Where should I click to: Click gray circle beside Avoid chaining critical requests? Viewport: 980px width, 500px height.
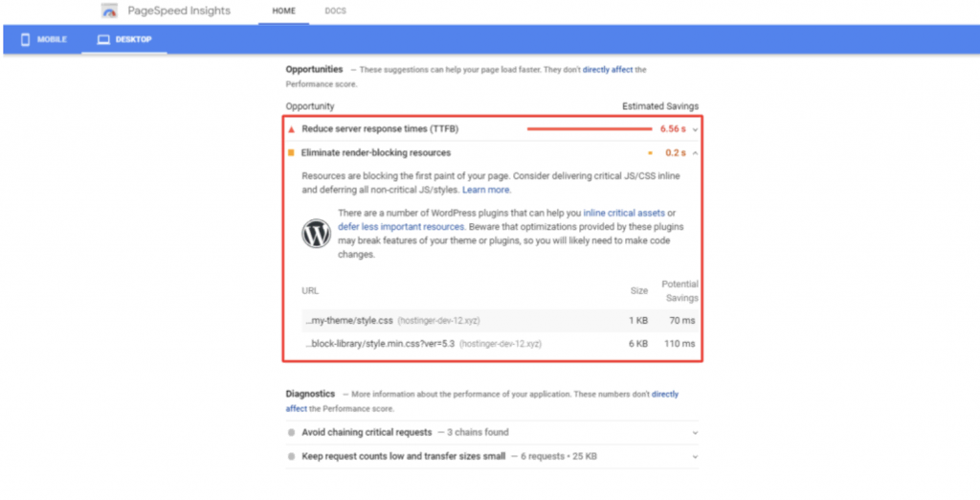(291, 432)
